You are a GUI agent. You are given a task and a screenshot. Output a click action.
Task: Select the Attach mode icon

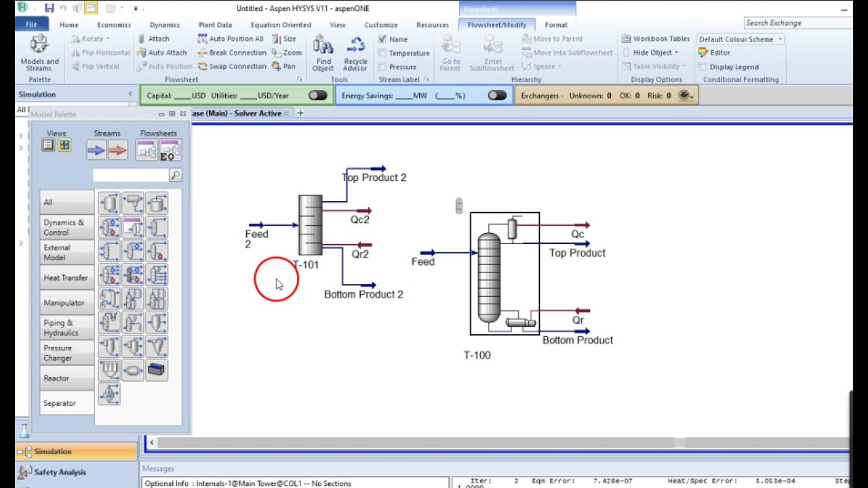click(x=153, y=39)
